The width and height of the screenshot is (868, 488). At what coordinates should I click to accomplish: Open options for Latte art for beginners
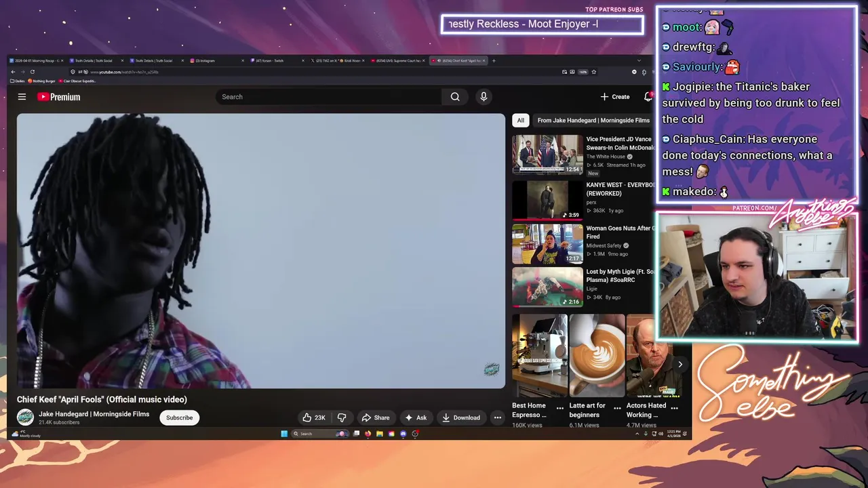click(x=617, y=408)
